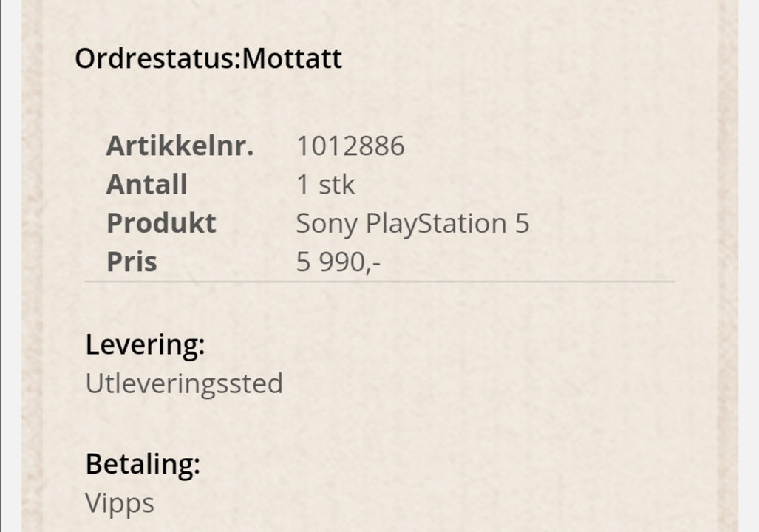Click the Ordrestatus:Mottatt heading
The image size is (759, 532).
tap(208, 59)
